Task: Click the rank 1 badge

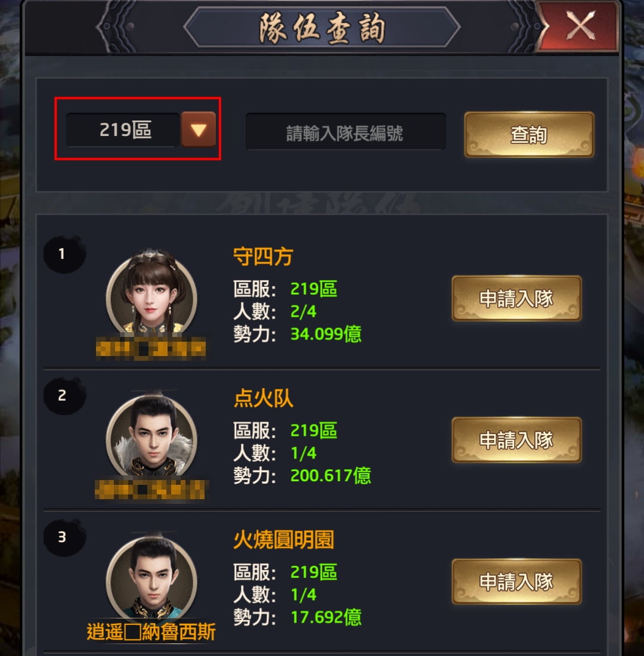Action: point(64,254)
